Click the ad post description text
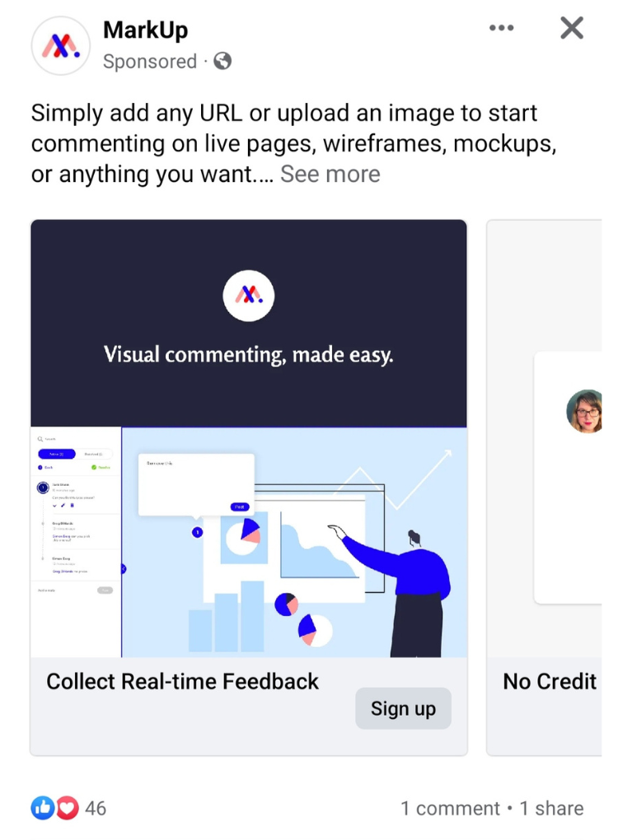This screenshot has width=618, height=840. tap(293, 143)
